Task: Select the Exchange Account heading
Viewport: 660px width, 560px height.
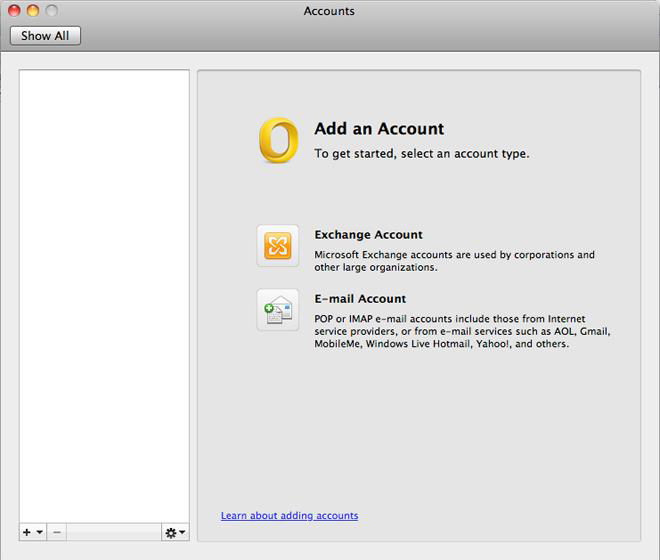Action: point(368,235)
